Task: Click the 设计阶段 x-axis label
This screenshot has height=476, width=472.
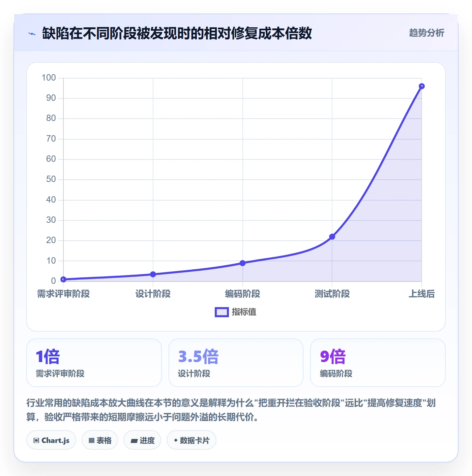Action: pos(153,294)
